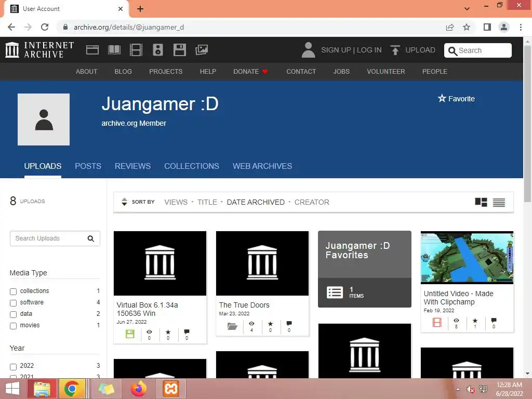Check the collections media type filter
This screenshot has width=532, height=399.
(13, 291)
